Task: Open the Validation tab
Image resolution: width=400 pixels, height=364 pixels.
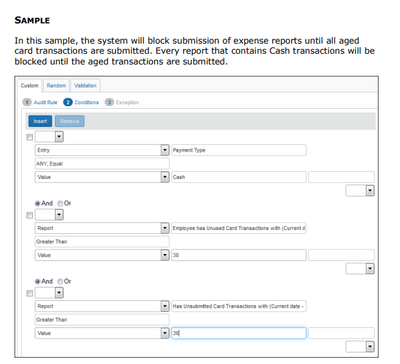Action: 85,86
